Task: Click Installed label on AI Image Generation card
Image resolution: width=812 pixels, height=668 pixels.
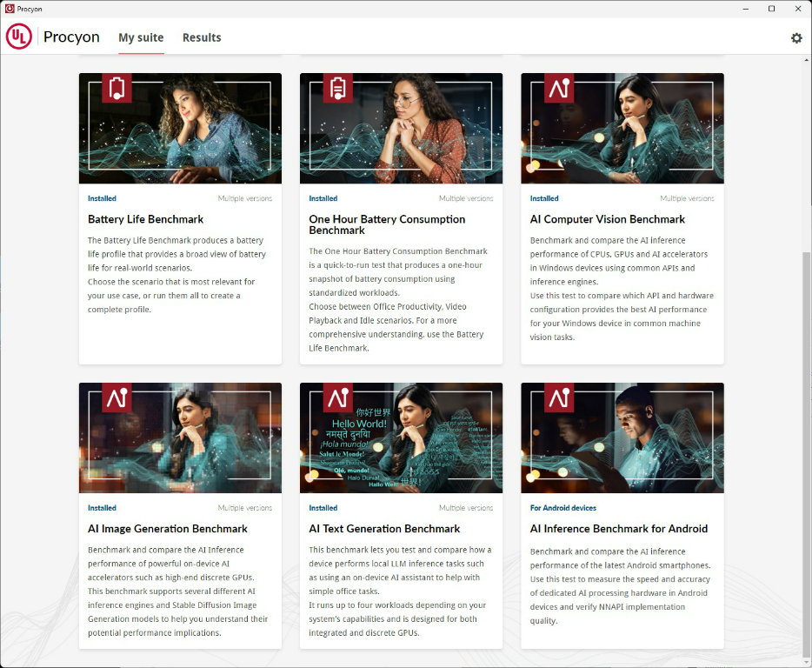Action: (102, 508)
